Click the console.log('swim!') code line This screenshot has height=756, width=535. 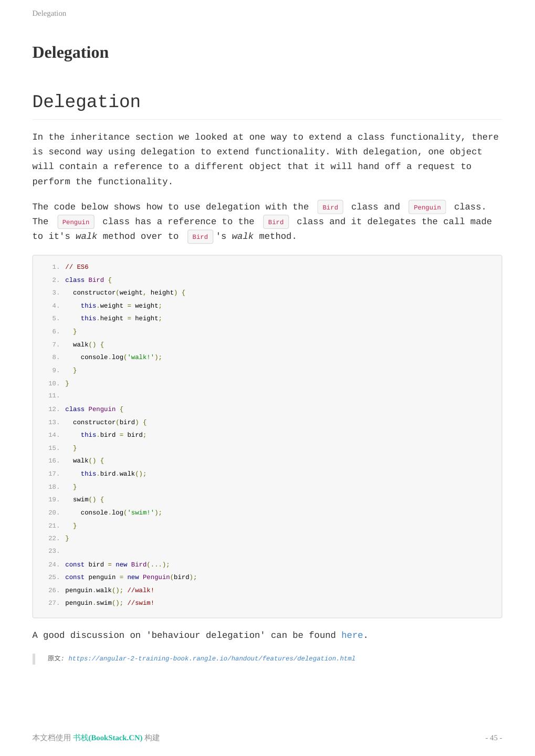pyautogui.click(x=121, y=512)
